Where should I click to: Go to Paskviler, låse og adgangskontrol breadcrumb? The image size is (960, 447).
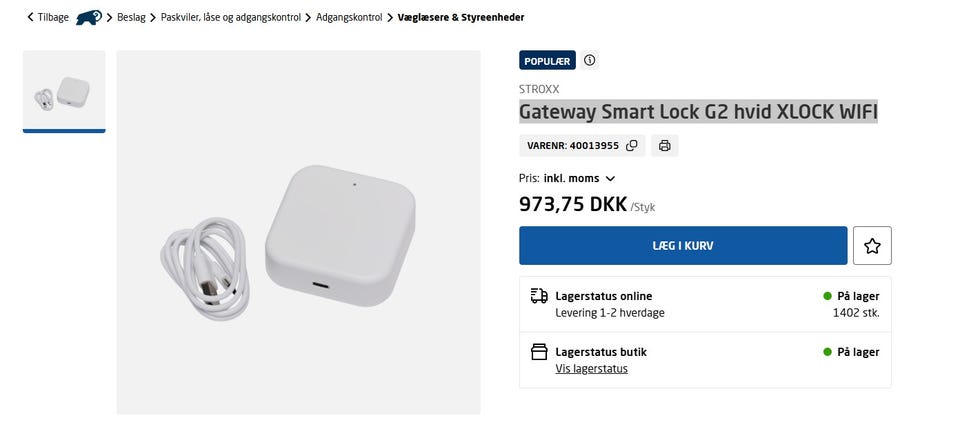pos(232,17)
